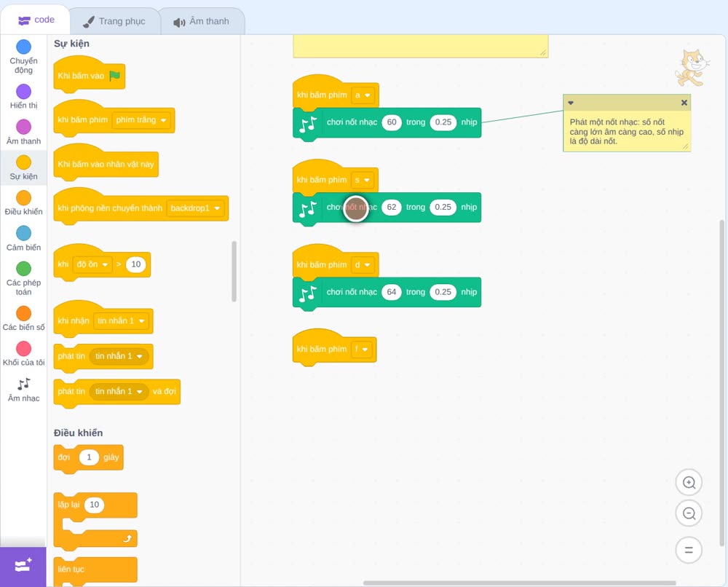The image size is (728, 587).
Task: Switch to the code tab
Action: click(x=36, y=20)
